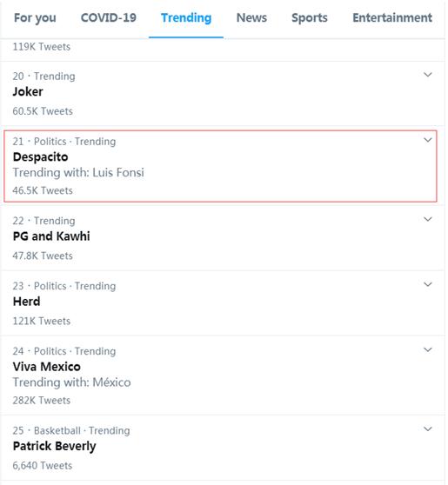Open options chevron for Viva Mexico

(427, 349)
